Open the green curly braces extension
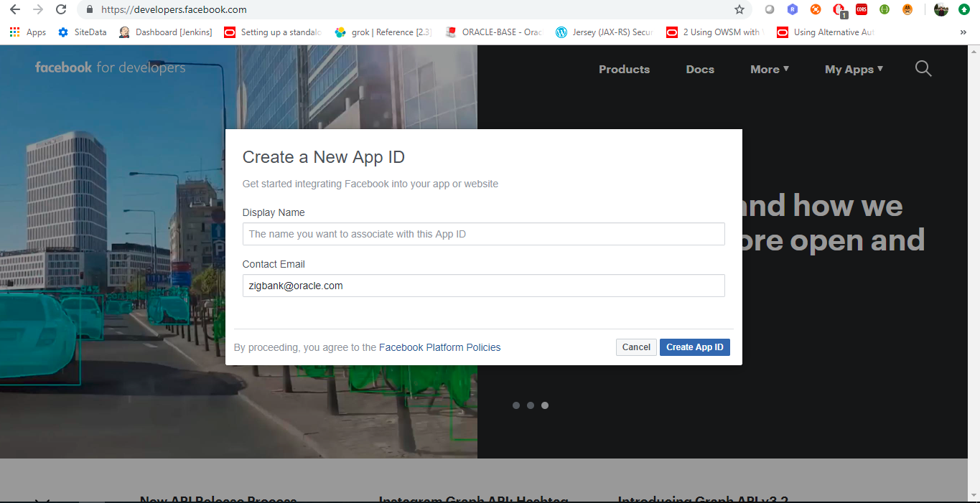Screen dimensions: 980x503 coord(885,9)
